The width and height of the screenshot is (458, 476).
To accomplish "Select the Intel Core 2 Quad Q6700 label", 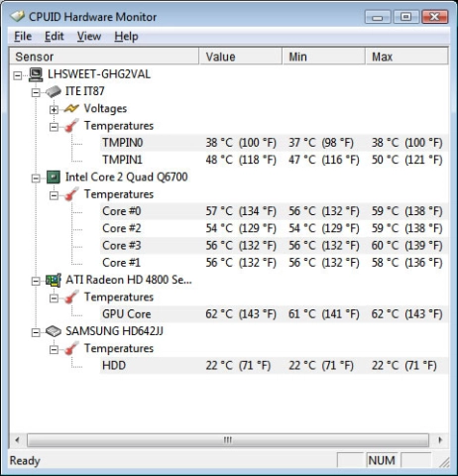I will 127,178.
